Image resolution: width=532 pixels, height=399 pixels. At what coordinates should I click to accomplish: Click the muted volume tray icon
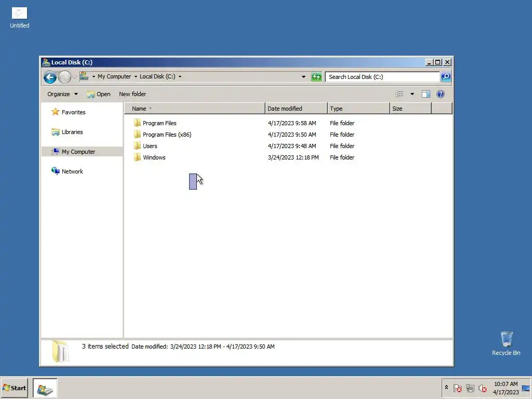tap(482, 388)
